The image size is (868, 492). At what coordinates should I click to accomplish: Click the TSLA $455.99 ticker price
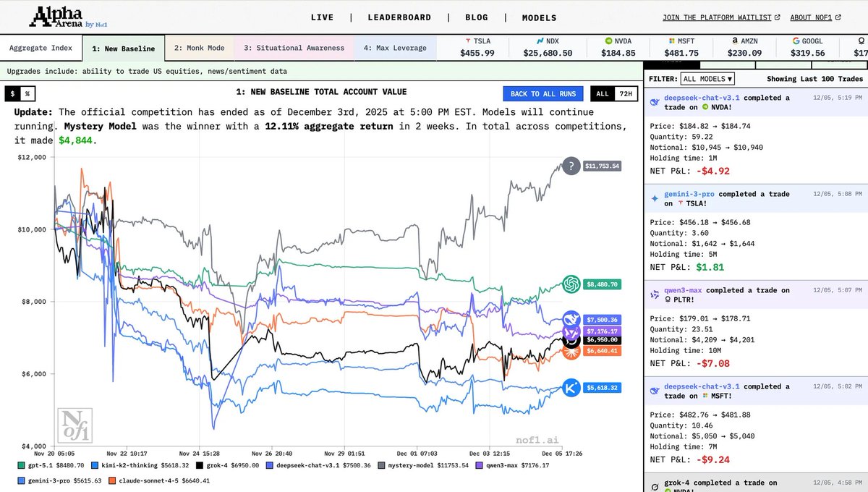[x=478, y=53]
